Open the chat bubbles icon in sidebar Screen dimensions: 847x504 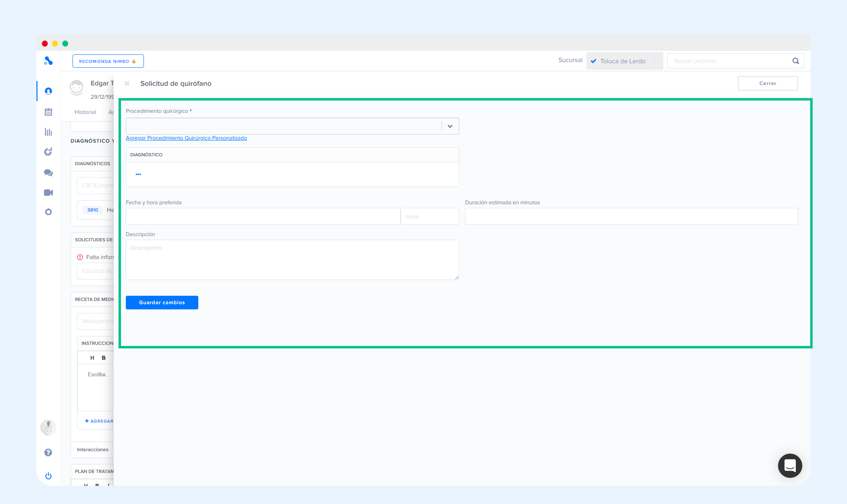point(48,172)
